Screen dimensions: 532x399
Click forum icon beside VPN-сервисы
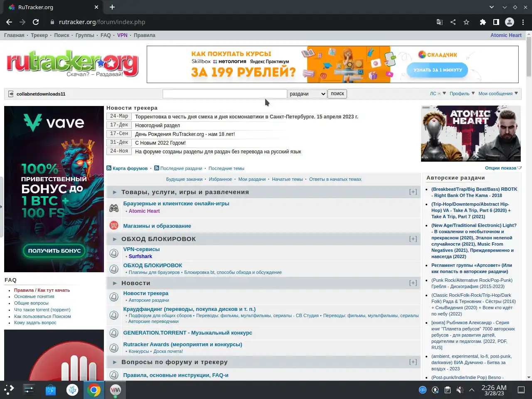point(114,253)
